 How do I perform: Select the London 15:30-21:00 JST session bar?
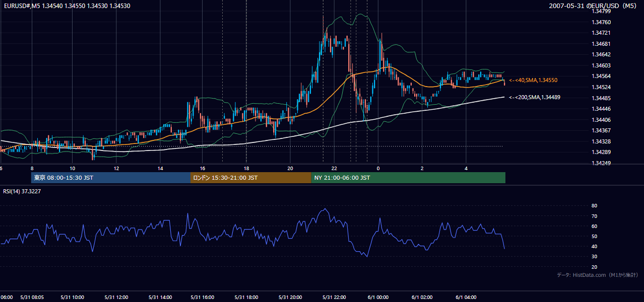250,178
